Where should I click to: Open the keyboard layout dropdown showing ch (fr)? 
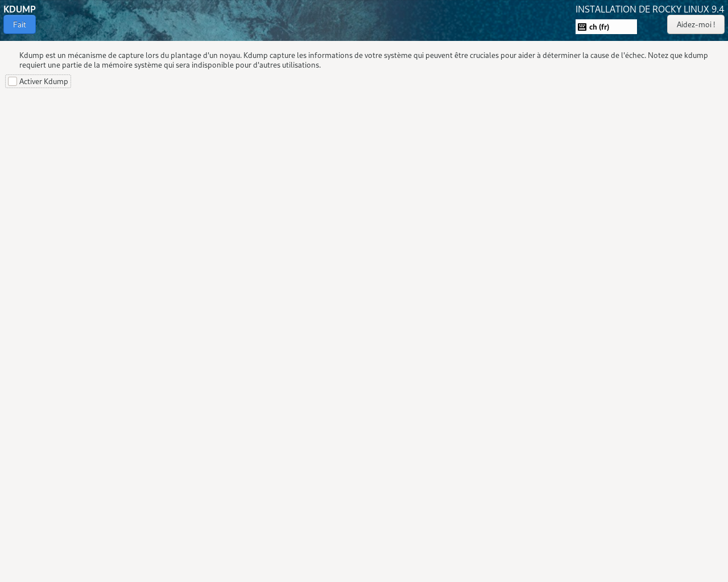point(606,26)
